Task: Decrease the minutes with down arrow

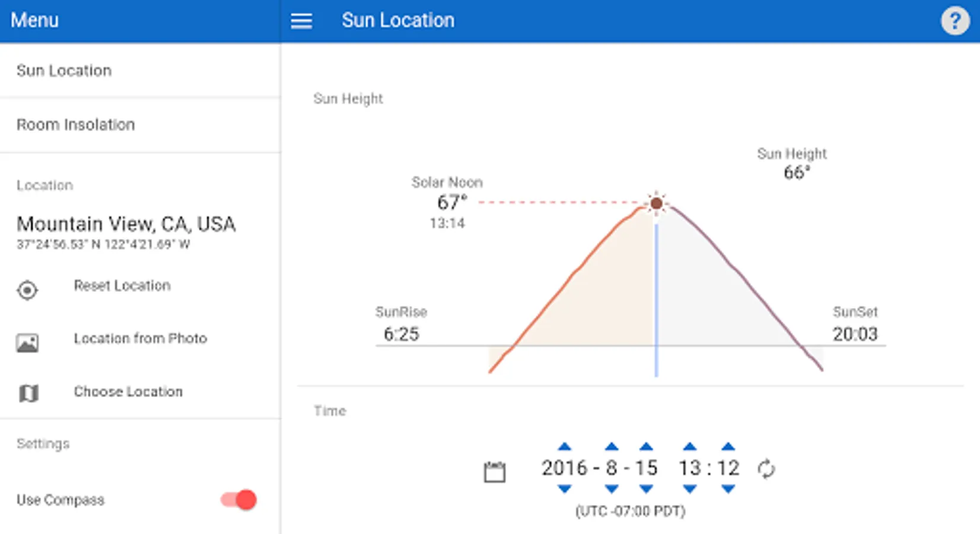Action: pyautogui.click(x=728, y=490)
